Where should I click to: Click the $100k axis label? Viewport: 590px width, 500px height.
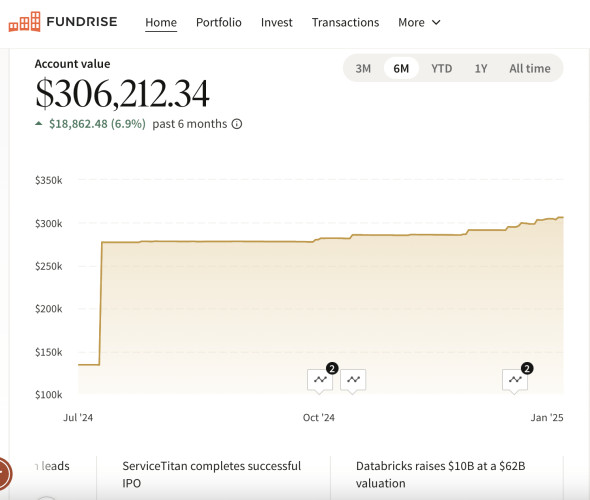49,395
